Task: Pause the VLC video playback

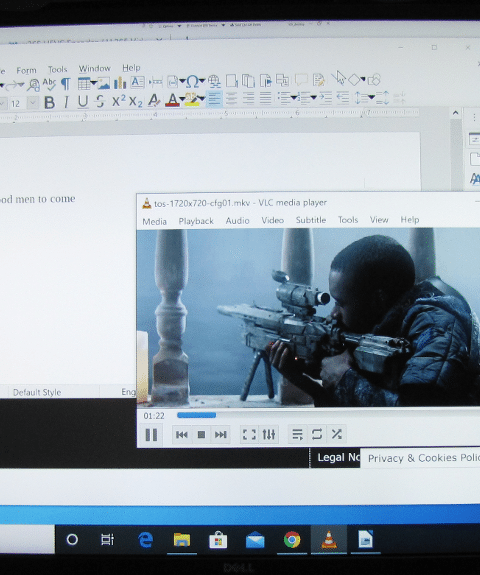Action: pos(151,435)
